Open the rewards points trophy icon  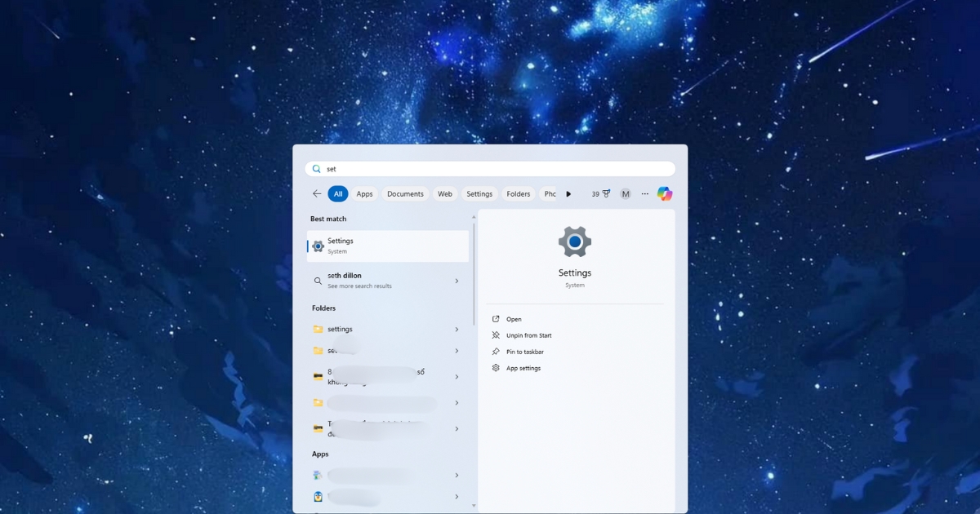pos(606,194)
